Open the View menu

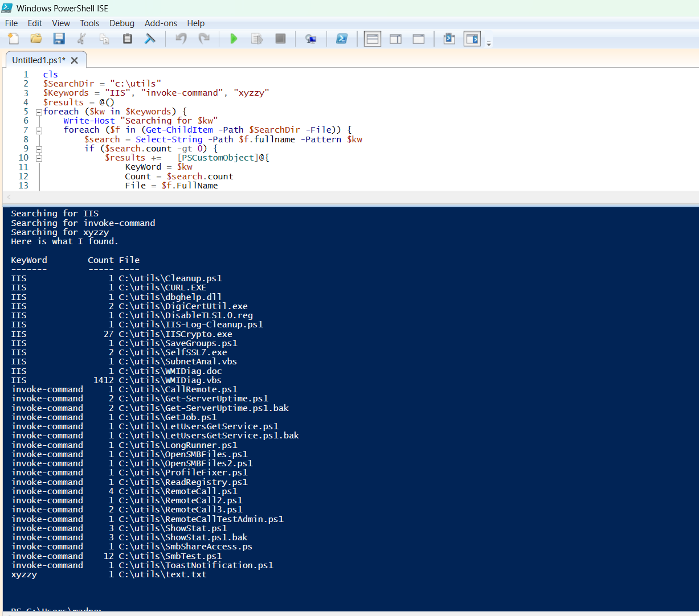[x=61, y=23]
